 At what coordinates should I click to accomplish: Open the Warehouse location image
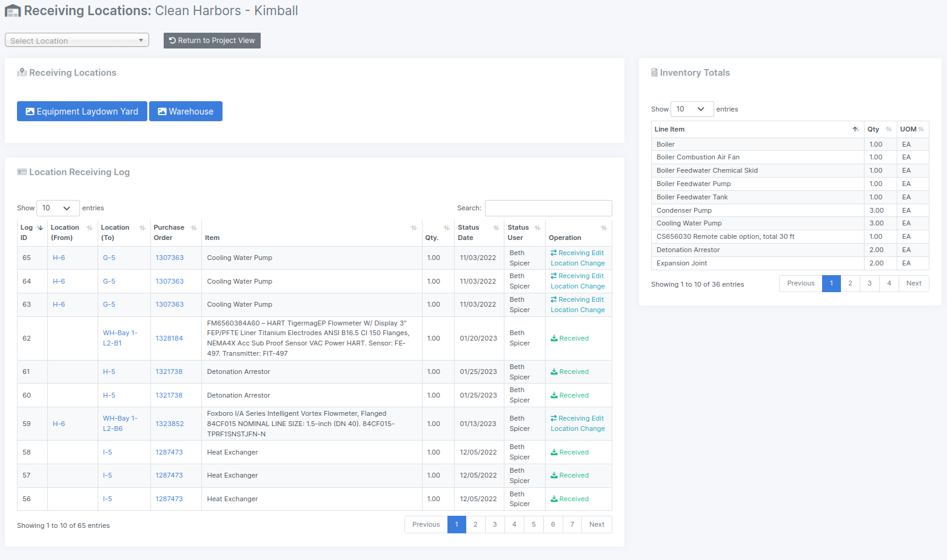[186, 112]
